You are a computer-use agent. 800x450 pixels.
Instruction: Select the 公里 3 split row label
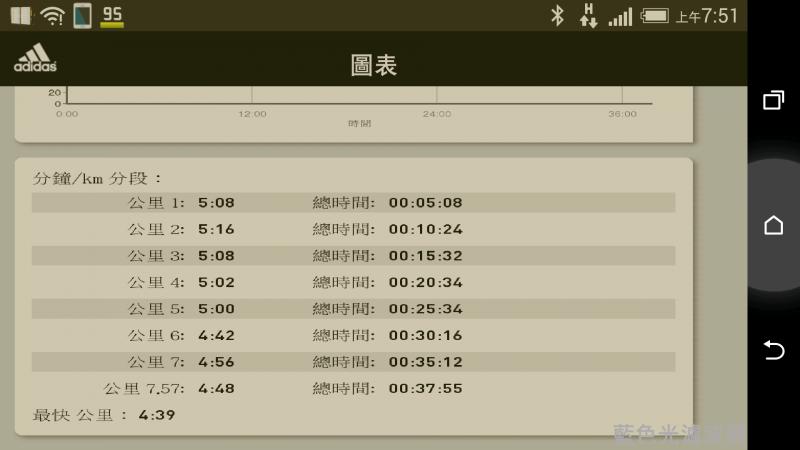(156, 256)
